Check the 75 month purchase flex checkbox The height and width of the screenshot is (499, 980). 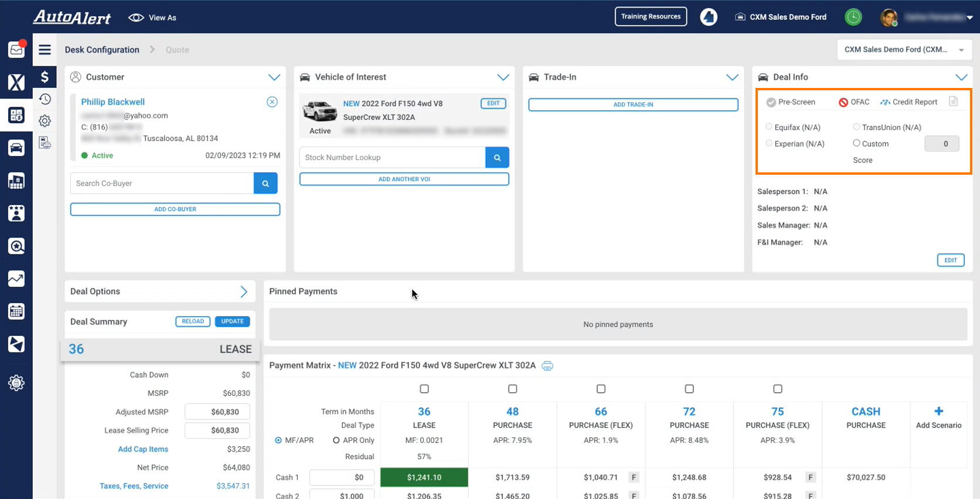coord(778,389)
